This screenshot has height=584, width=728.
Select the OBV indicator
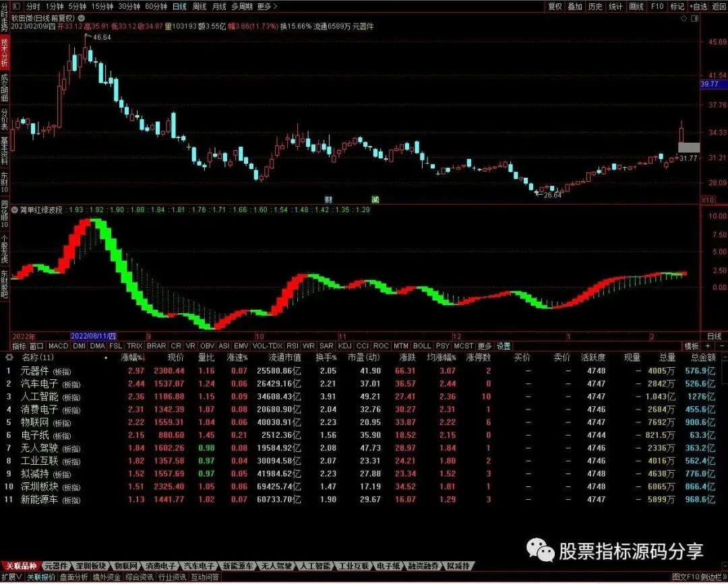[x=207, y=346]
